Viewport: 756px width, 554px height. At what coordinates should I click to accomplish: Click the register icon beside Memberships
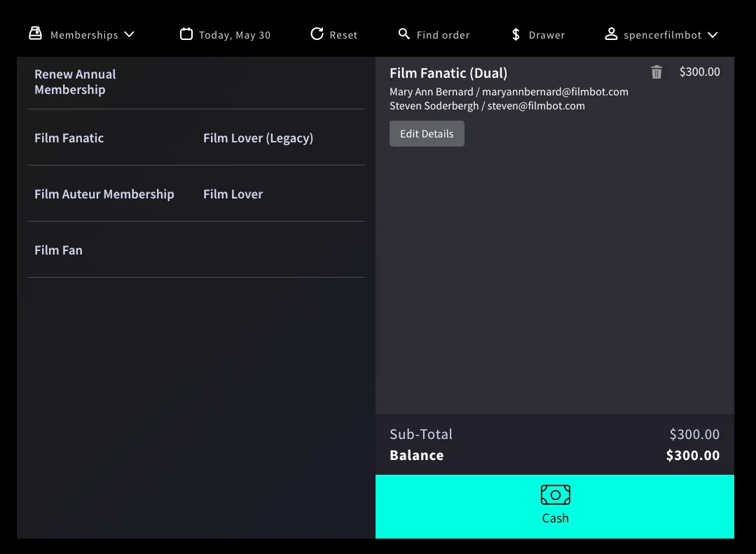(35, 33)
